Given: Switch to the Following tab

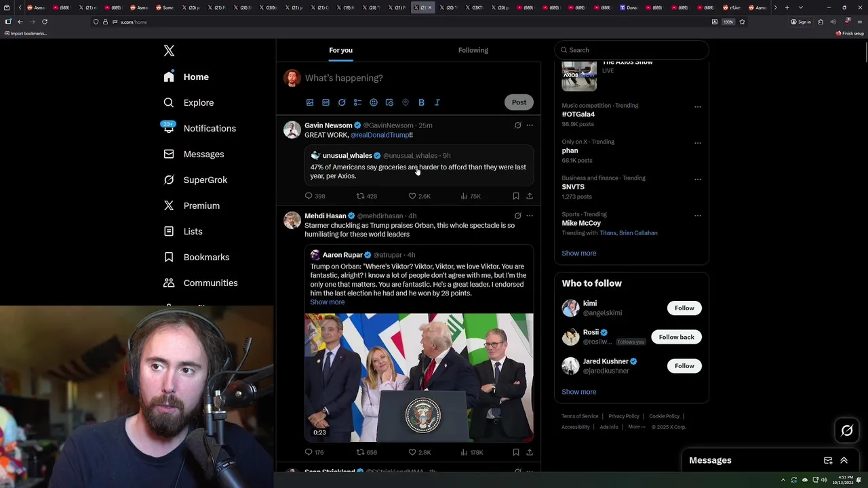Looking at the screenshot, I should coord(473,50).
